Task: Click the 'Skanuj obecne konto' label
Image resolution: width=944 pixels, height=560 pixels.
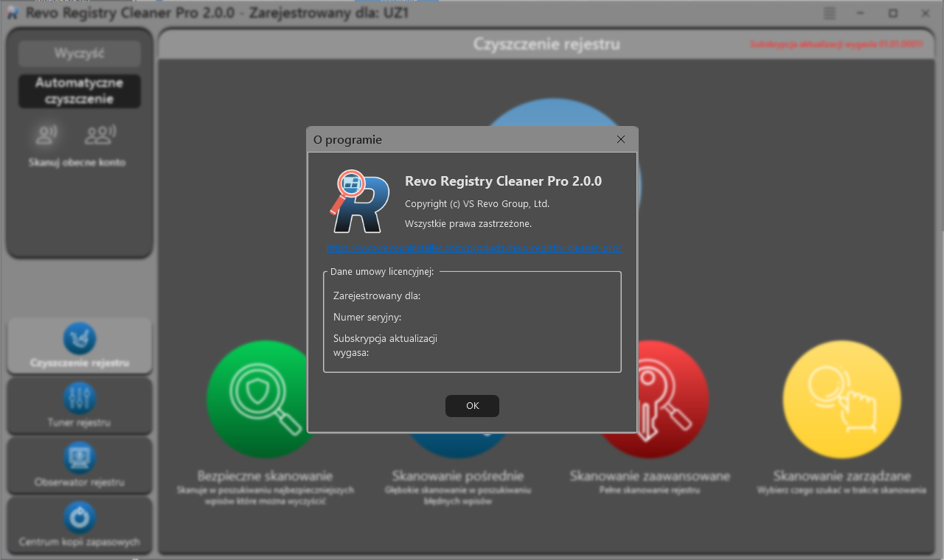Action: [77, 162]
